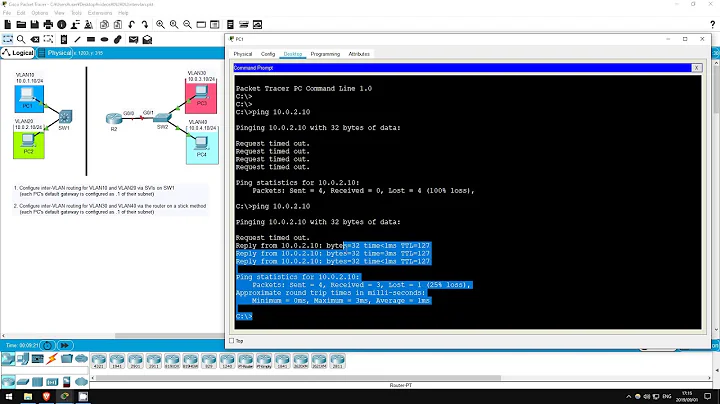The width and height of the screenshot is (720, 404).
Task: Open the Edit menu
Action: pos(21,13)
